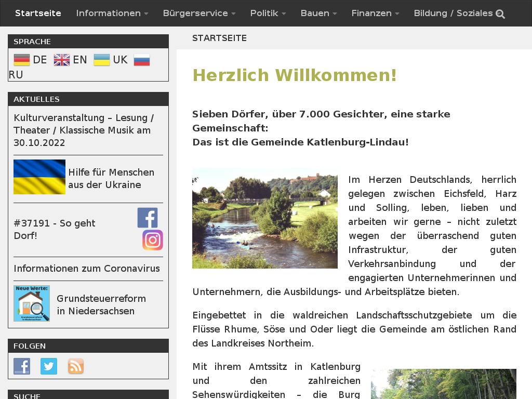Screen dimensions: 532x399
Task: Choose the Ukrainian flag language option
Action: tap(102, 60)
